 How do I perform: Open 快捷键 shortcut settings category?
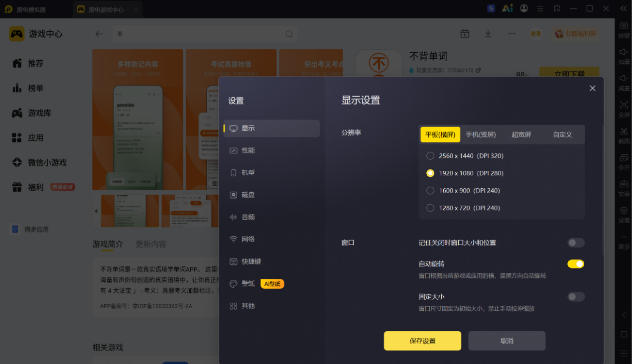(271, 261)
